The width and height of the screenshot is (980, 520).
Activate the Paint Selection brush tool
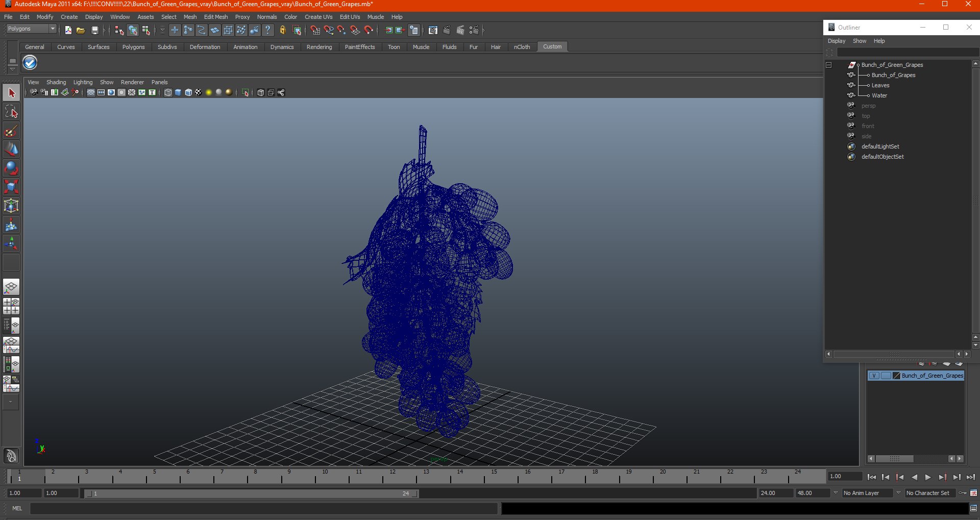coord(11,131)
